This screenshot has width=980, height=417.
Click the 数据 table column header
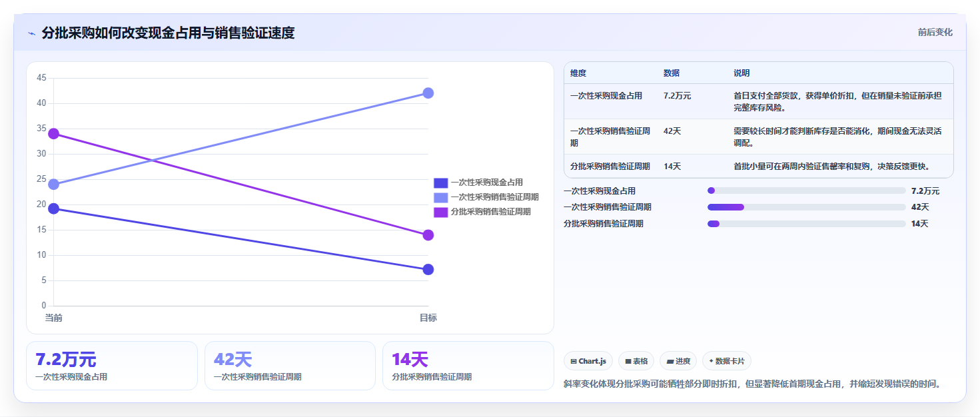pyautogui.click(x=672, y=73)
